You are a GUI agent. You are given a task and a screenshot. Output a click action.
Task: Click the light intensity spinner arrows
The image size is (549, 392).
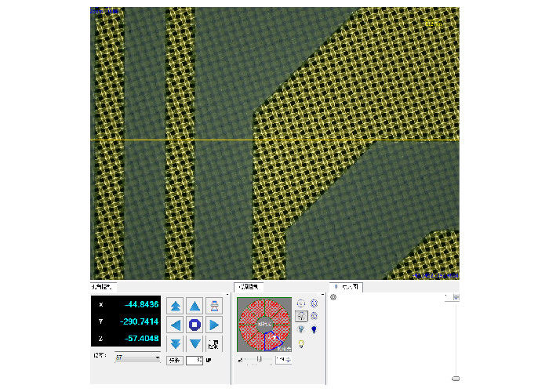289,360
